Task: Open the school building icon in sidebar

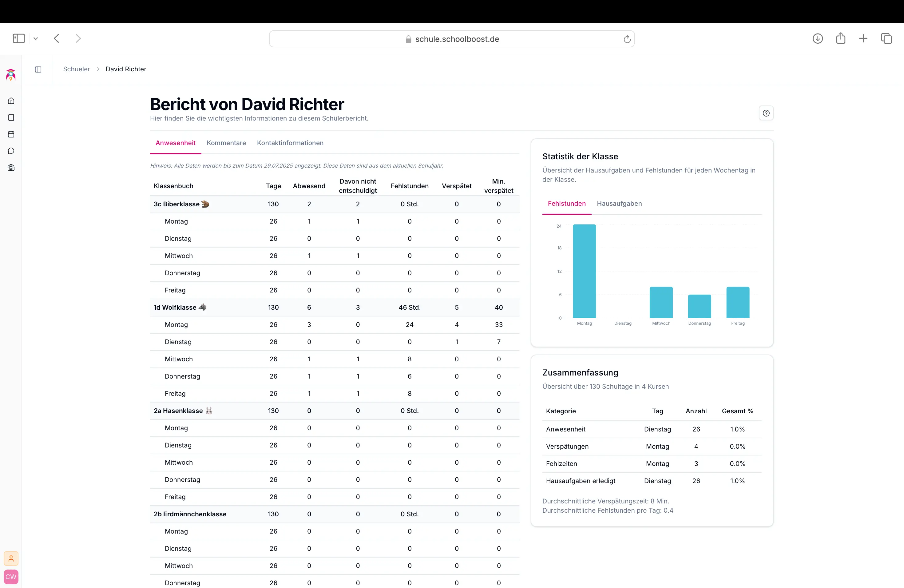Action: pos(11,168)
